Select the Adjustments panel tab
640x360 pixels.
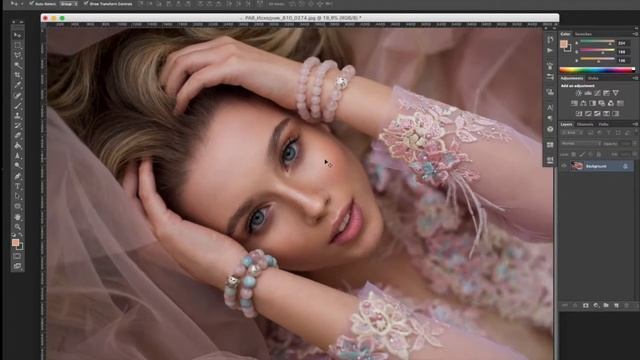pyautogui.click(x=572, y=78)
